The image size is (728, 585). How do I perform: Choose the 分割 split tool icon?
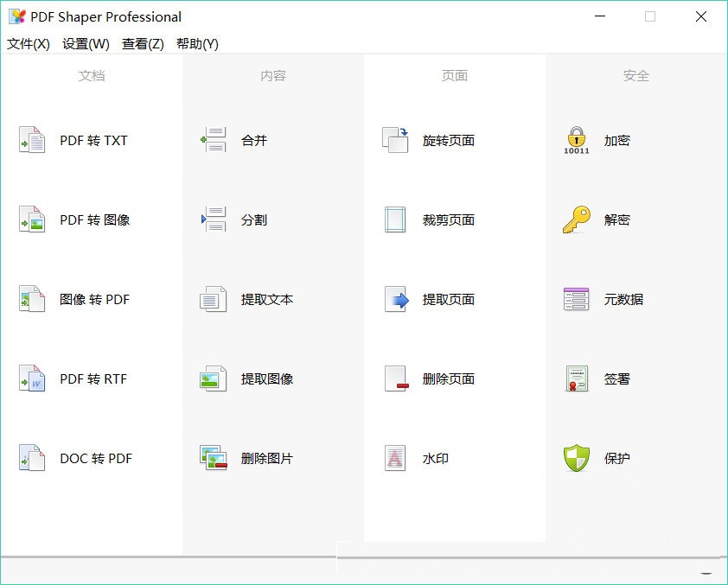[x=213, y=219]
